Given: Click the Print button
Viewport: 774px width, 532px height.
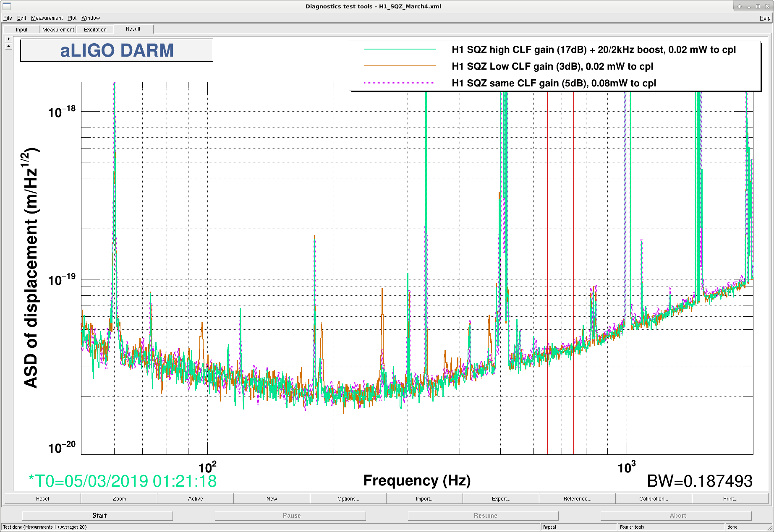Looking at the screenshot, I should (x=730, y=499).
